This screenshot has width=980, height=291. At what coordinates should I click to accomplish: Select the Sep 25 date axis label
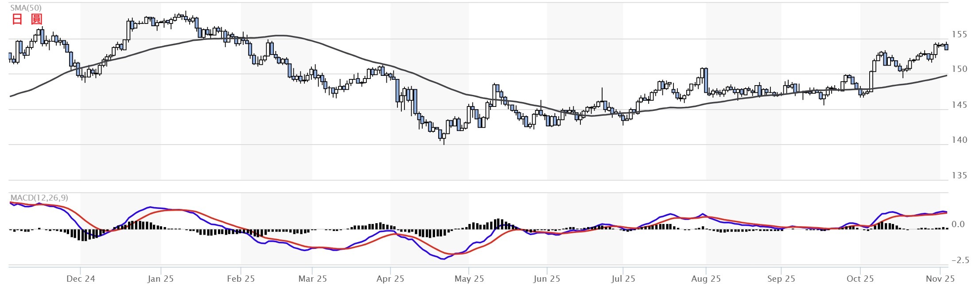click(781, 279)
